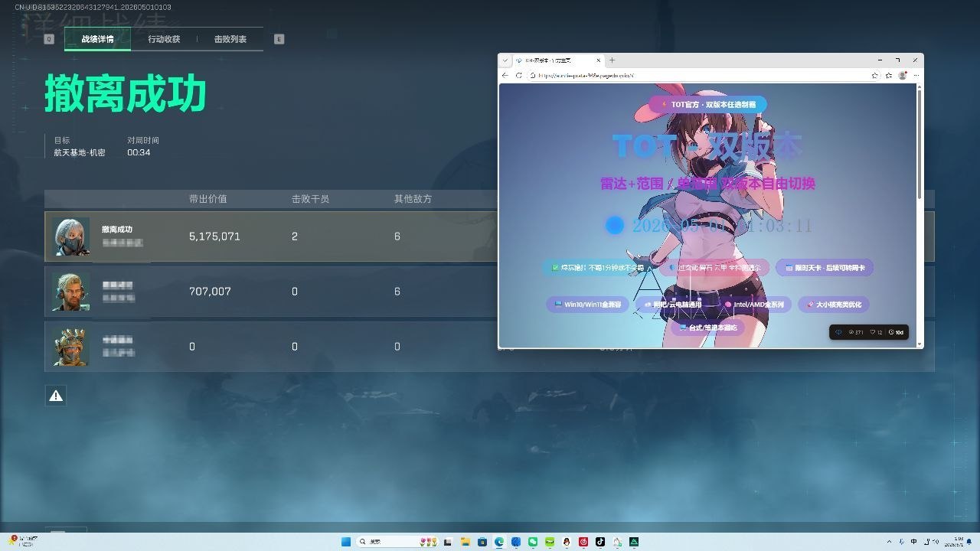Open the browser settings and more menu
Image resolution: width=980 pixels, height=551 pixels.
tap(916, 75)
